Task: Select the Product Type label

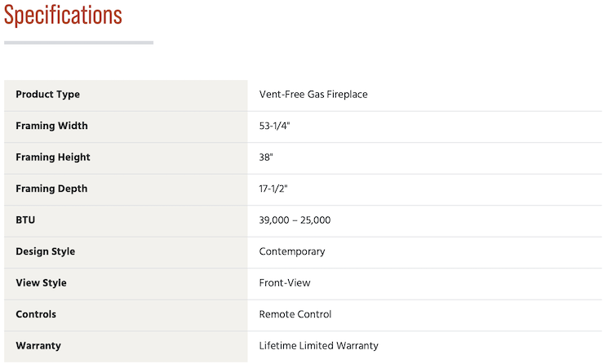Action: (47, 95)
